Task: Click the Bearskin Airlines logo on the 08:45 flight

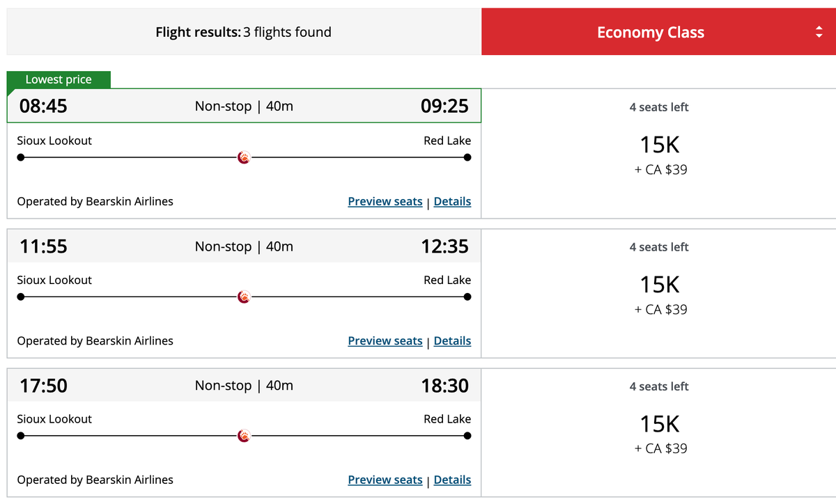Action: (x=243, y=157)
